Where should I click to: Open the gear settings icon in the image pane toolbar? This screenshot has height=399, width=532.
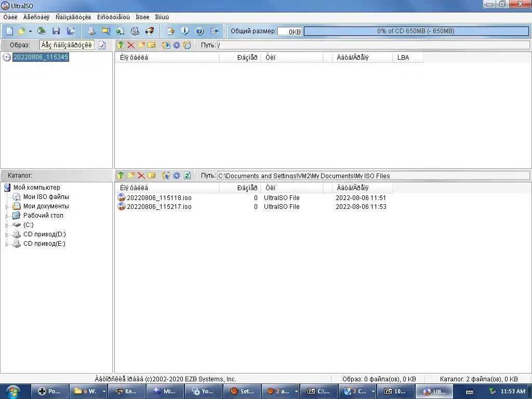point(177,45)
